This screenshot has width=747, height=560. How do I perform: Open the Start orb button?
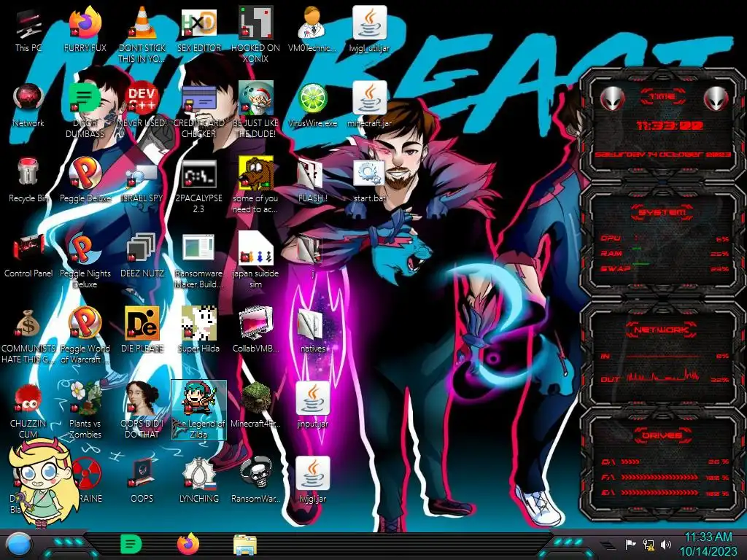pos(19,545)
